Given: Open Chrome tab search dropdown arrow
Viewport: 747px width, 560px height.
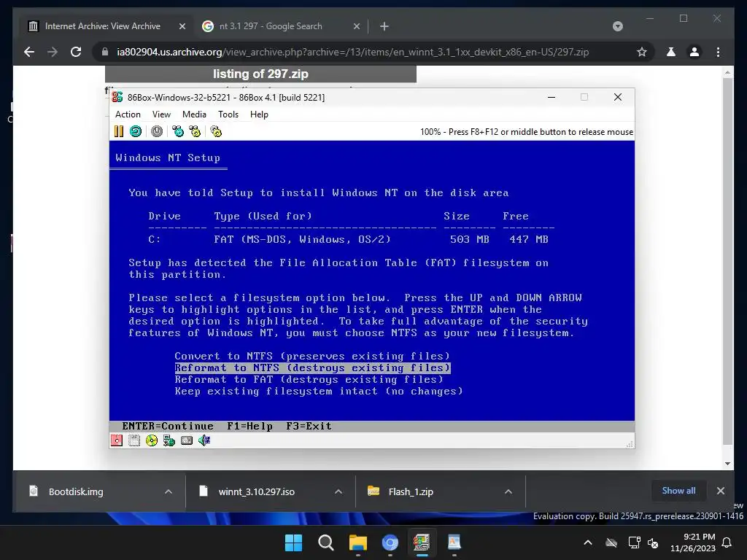Looking at the screenshot, I should tap(618, 26).
